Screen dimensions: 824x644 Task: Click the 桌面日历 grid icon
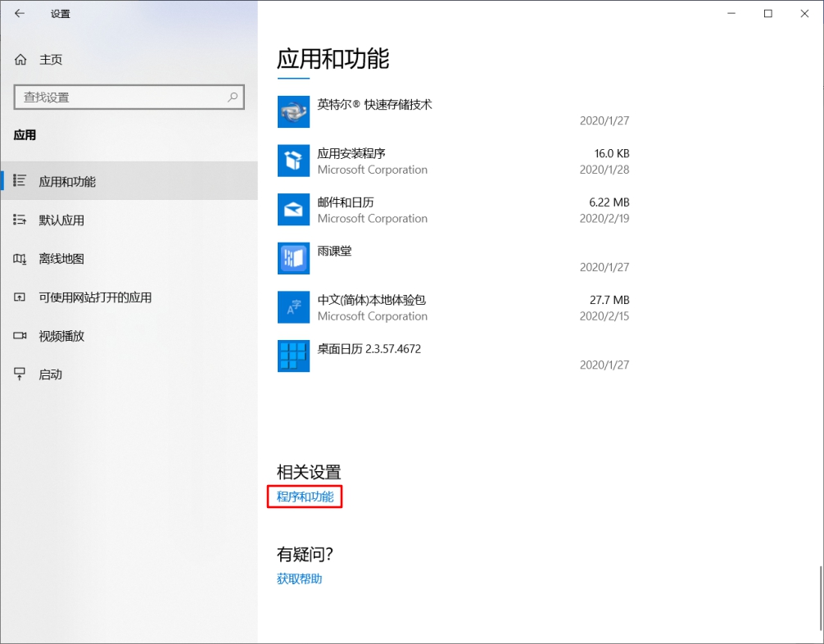point(293,356)
